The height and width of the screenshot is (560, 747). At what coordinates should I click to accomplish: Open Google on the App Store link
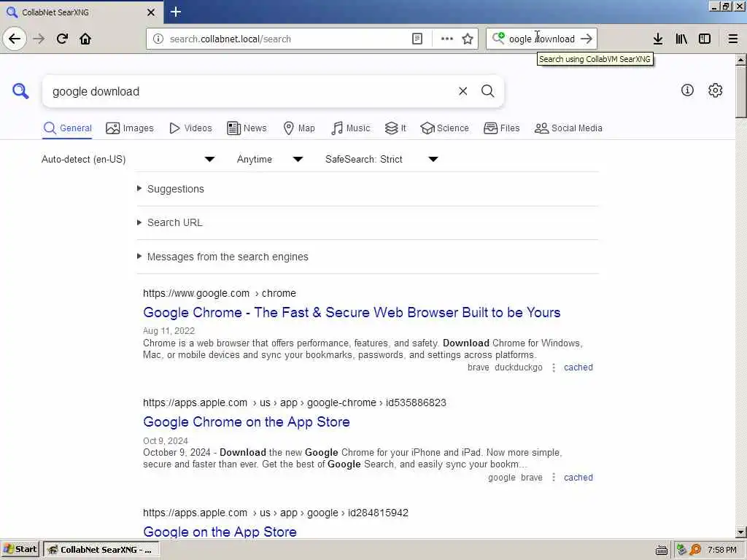coord(220,532)
